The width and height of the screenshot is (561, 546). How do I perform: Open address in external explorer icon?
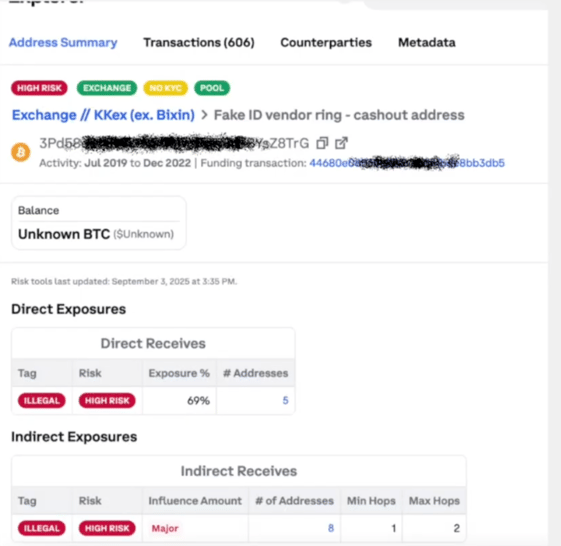tap(341, 143)
